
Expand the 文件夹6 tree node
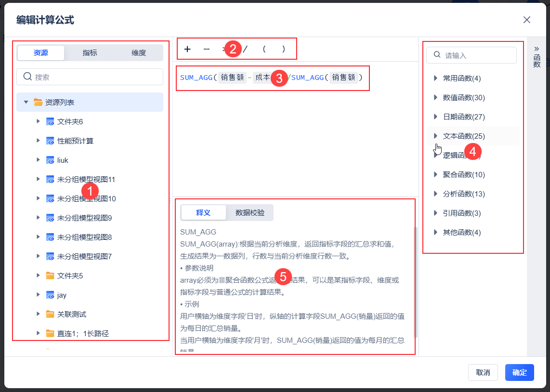(38, 121)
